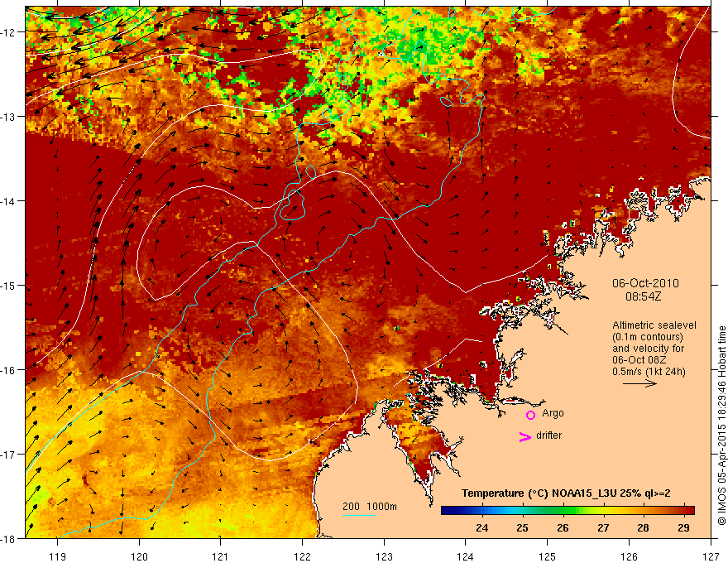This screenshot has width=728, height=563.
Task: Click the color bar tick label 24
Action: coord(482,527)
